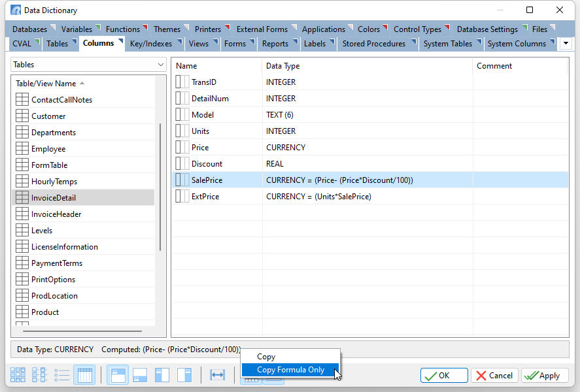Dock info panel at top
This screenshot has height=392, width=580.
118,374
